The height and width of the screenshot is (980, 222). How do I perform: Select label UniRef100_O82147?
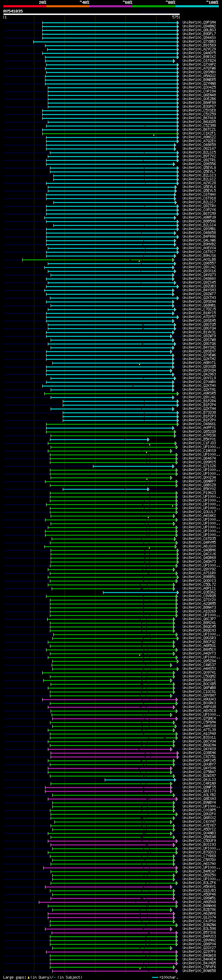(x=199, y=148)
